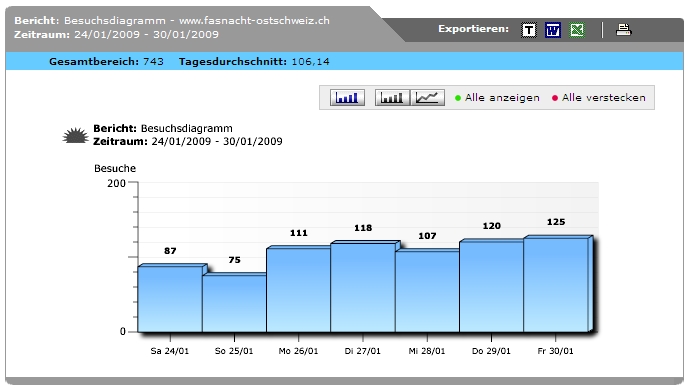Viewport: 689px width, 390px height.
Task: Switch to gray bar chart view
Action: 392,98
